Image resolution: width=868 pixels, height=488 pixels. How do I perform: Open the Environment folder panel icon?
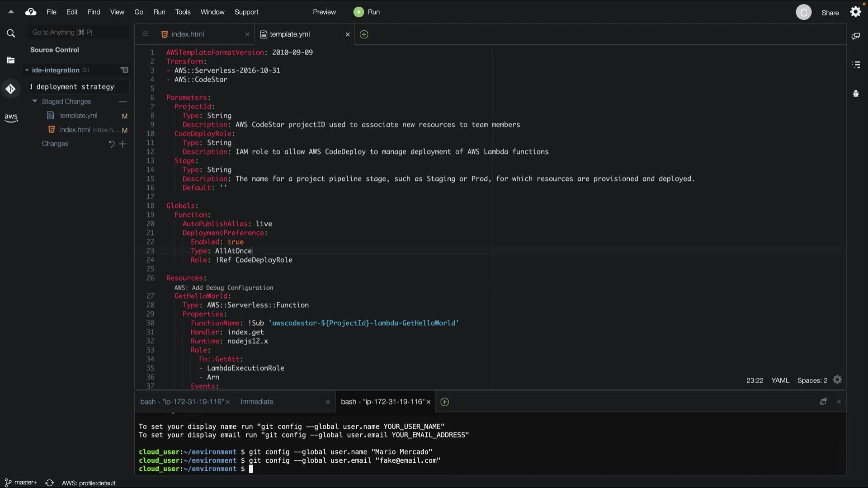pyautogui.click(x=11, y=60)
